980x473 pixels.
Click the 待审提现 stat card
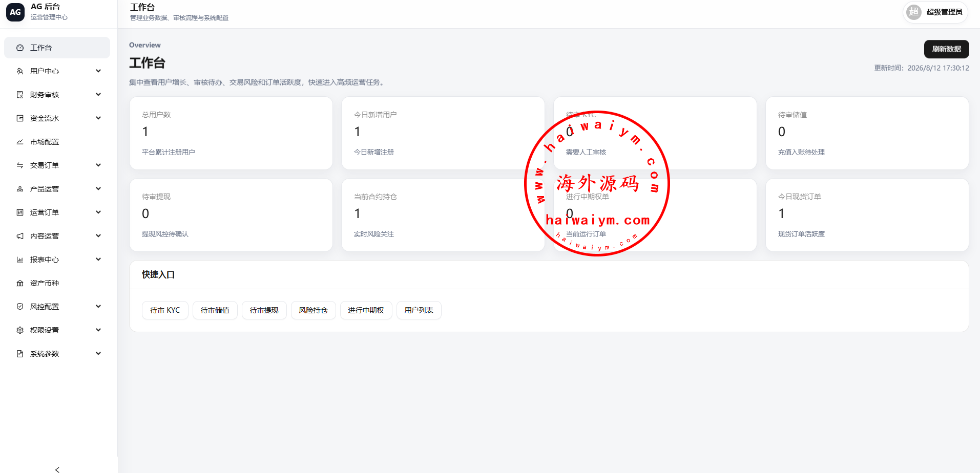(231, 215)
